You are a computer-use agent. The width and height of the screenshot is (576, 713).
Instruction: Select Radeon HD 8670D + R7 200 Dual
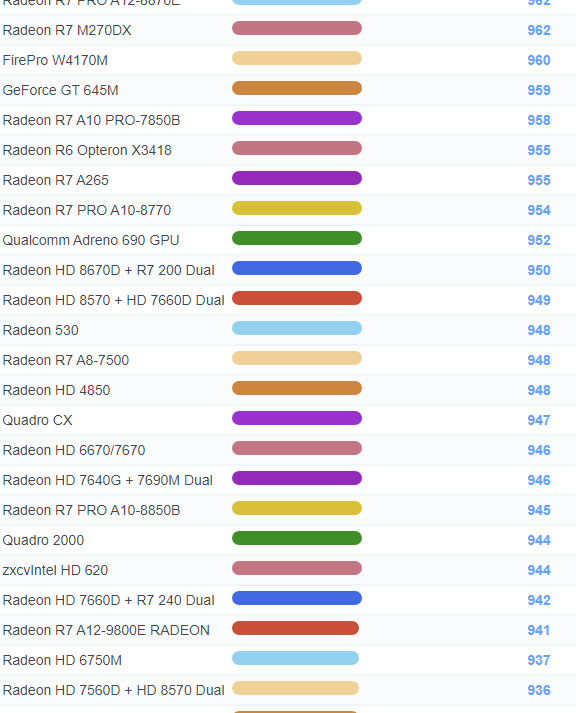coord(109,270)
